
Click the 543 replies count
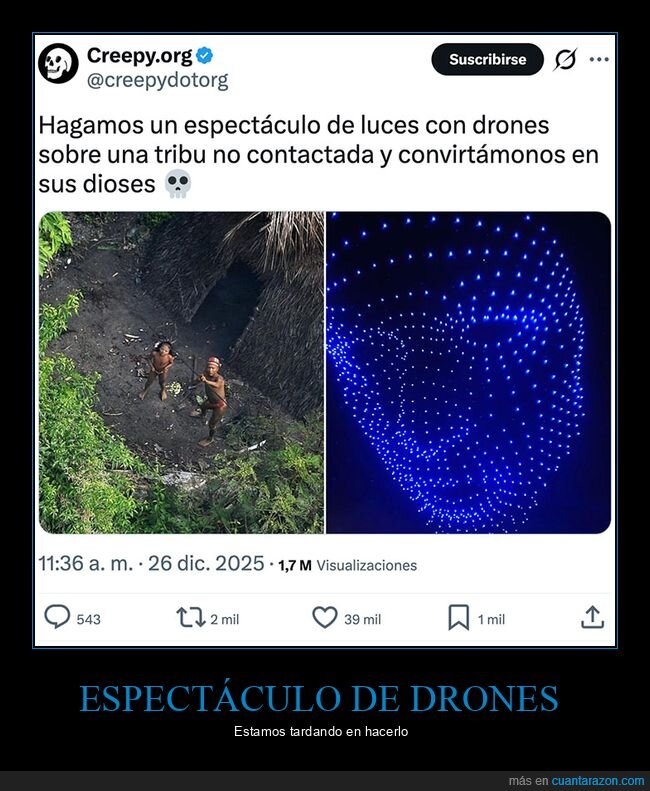[89, 619]
